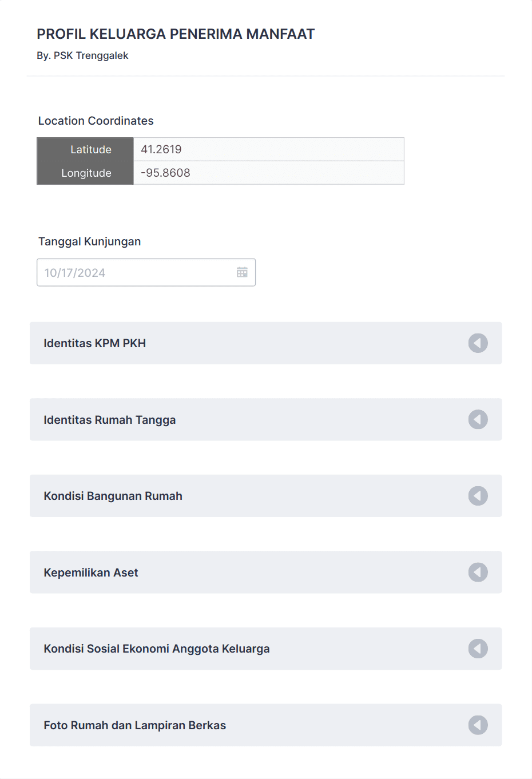Open Foto Rumah dan Lampiran Berkas section
The image size is (532, 779).
point(265,725)
